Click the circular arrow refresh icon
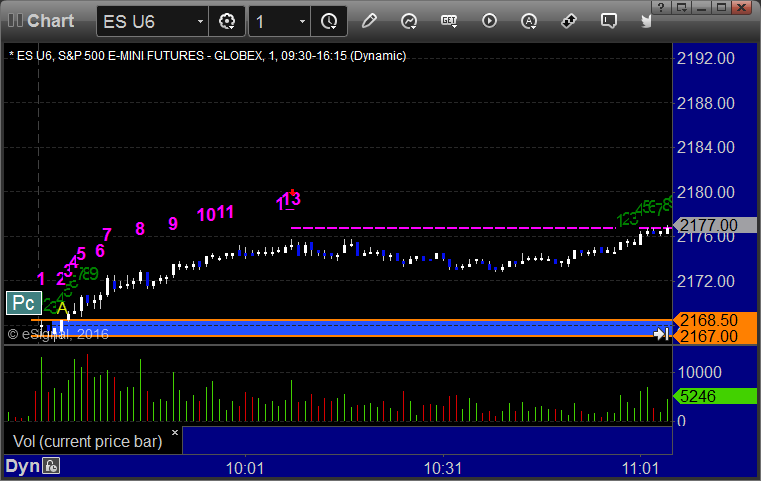 pos(409,20)
